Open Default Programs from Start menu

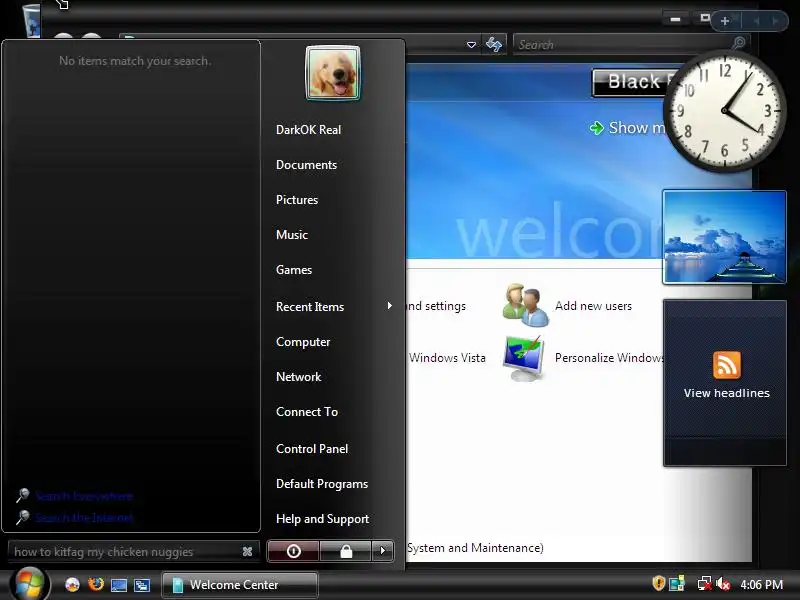321,484
